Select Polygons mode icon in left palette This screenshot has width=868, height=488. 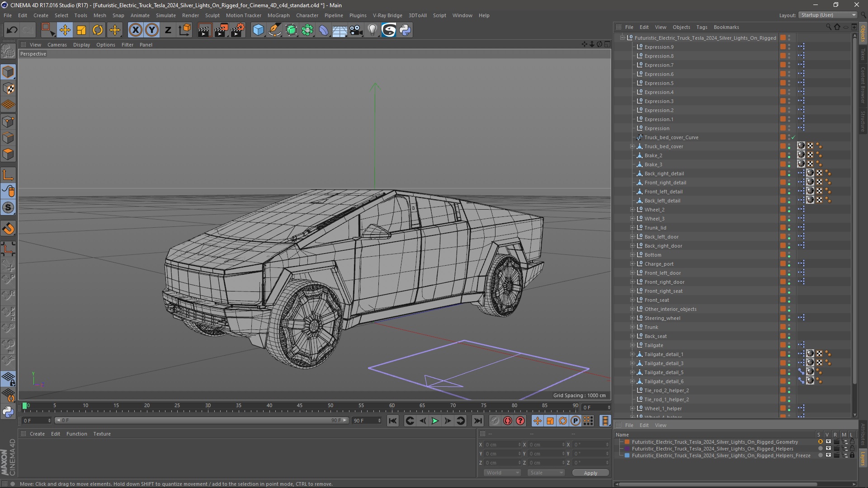[8, 154]
